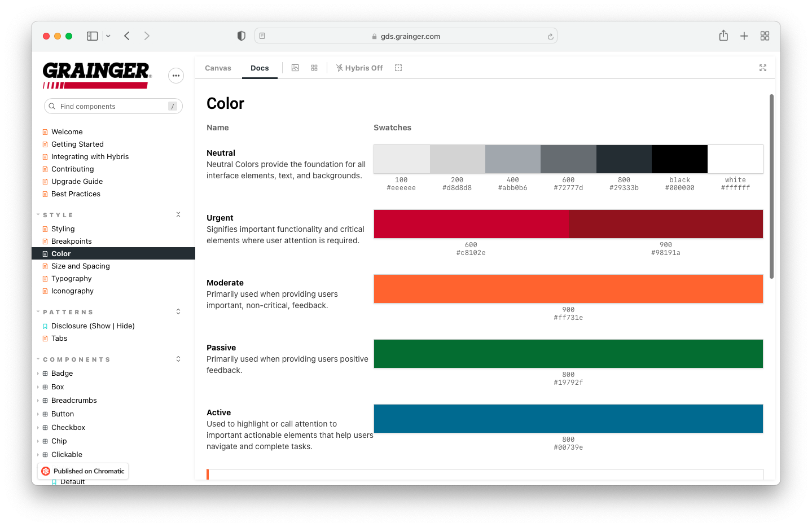Open the Safari share icon
The height and width of the screenshot is (527, 812).
point(723,36)
